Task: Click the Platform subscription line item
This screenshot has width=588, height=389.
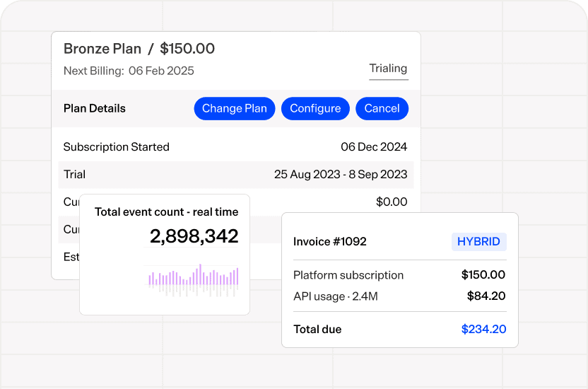Action: [348, 275]
